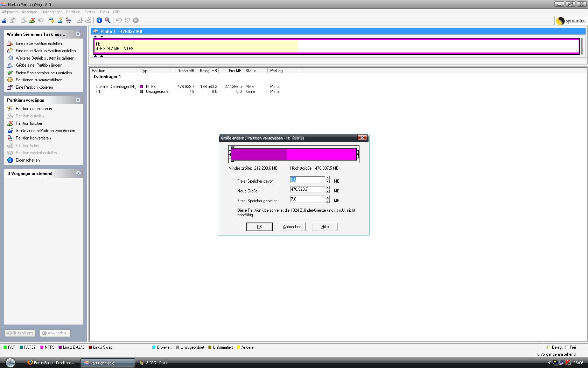Open the Tasks menu
The height and width of the screenshot is (368, 588).
coord(104,12)
